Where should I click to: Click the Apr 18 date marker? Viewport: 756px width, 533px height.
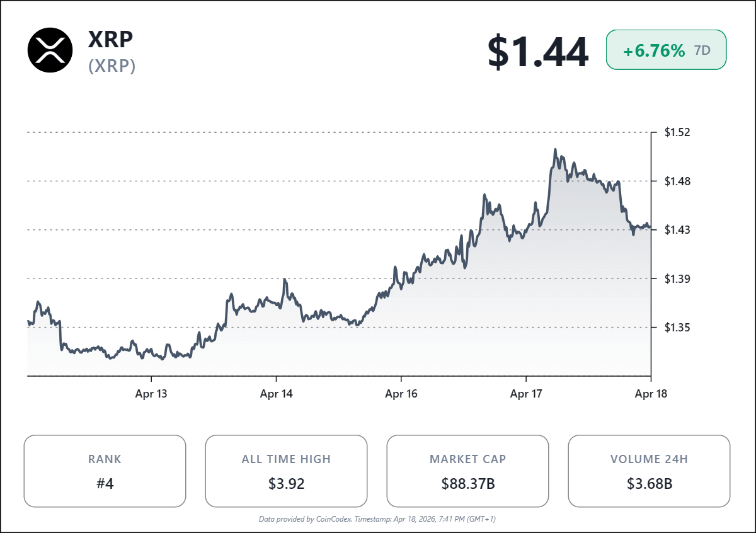tap(651, 394)
